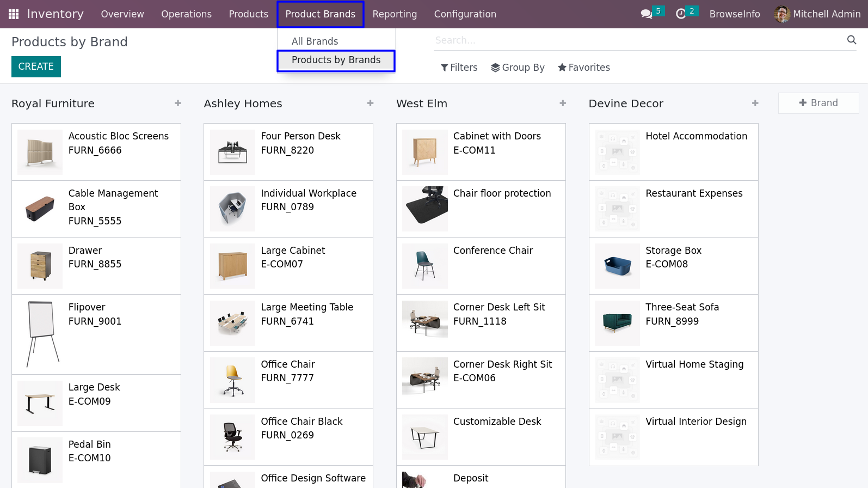The width and height of the screenshot is (868, 488).
Task: Click the CREATE button
Action: [36, 66]
